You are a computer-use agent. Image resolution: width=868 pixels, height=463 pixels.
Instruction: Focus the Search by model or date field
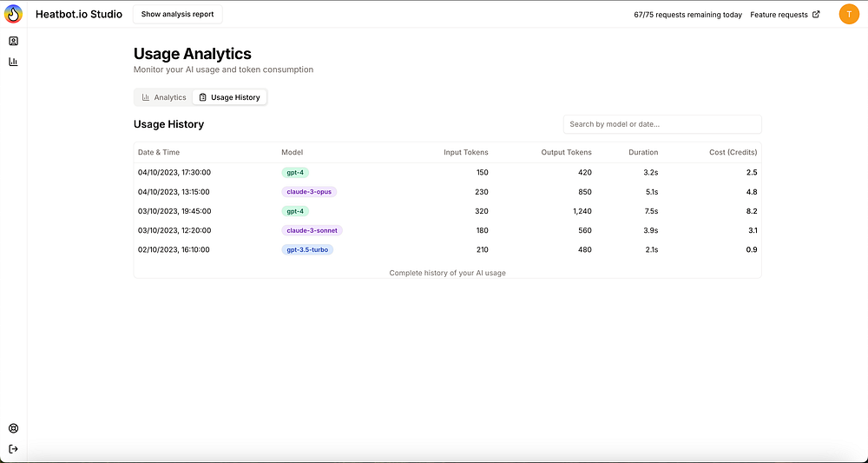click(662, 124)
